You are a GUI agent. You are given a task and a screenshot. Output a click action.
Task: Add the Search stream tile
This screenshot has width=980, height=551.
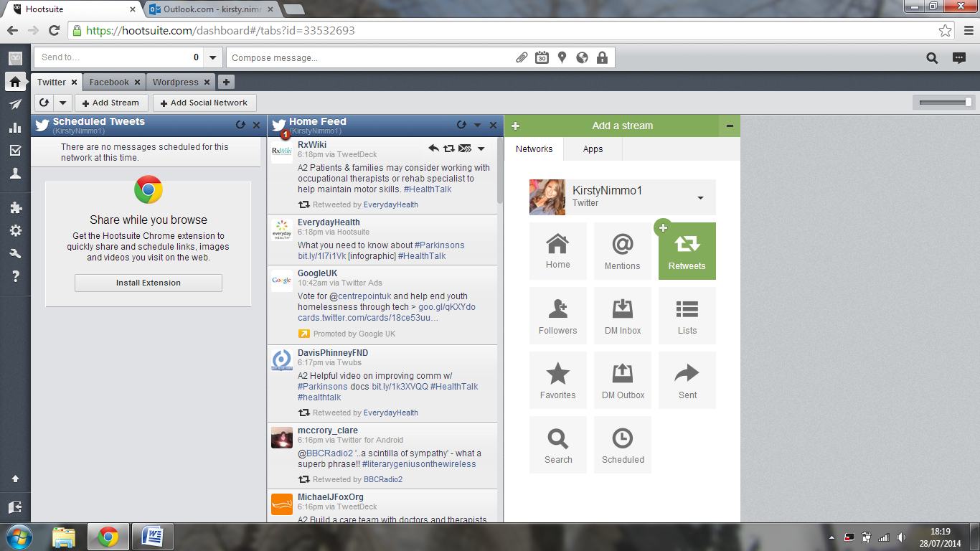(558, 445)
